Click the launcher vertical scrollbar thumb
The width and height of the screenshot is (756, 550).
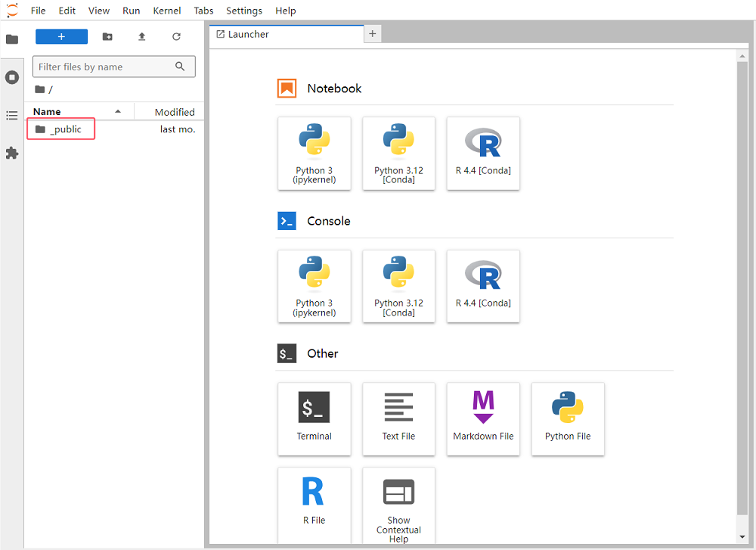742,288
